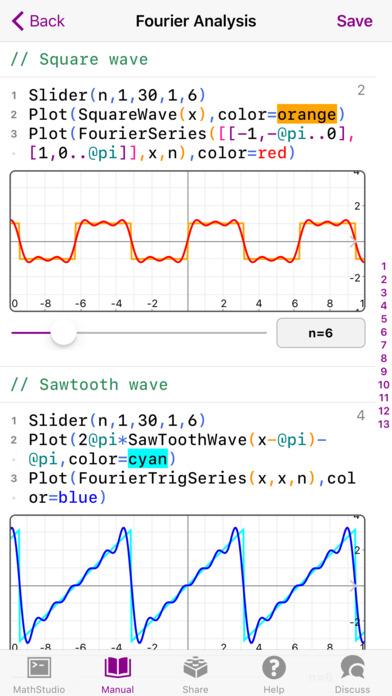Click the n=6 value button
This screenshot has width=392, height=696.
coord(321,333)
